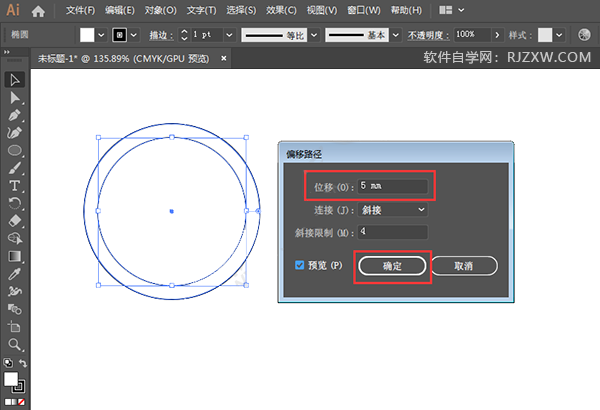Click the default fill and stroke icon
This screenshot has height=410, width=600.
click(x=8, y=362)
